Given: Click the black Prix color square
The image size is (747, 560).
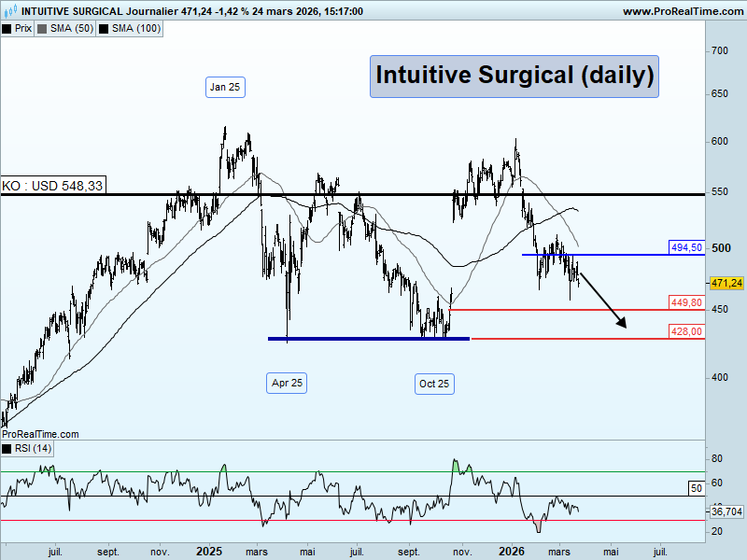Looking at the screenshot, I should pyautogui.click(x=7, y=29).
